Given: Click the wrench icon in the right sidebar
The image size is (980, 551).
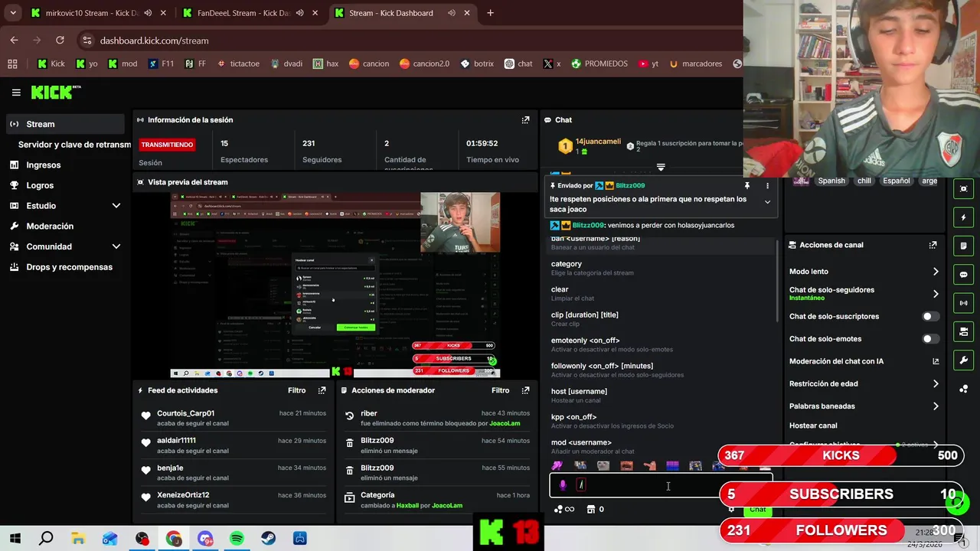Looking at the screenshot, I should coord(963,360).
